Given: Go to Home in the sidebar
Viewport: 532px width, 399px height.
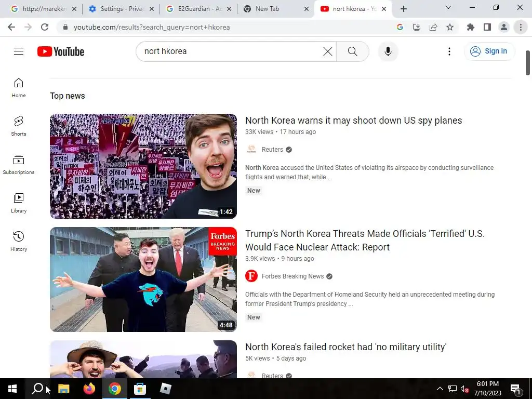Looking at the screenshot, I should tap(19, 87).
